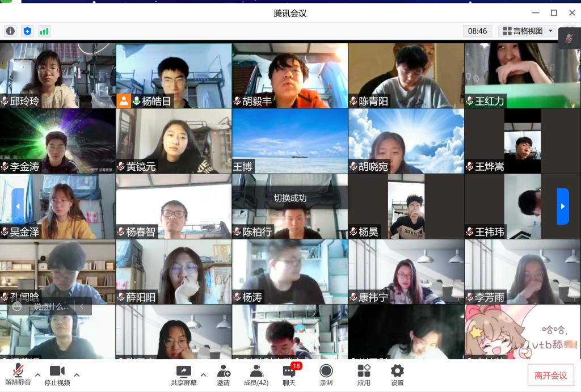
Task: Expand video options arrow beside 停止视频
Action: [x=77, y=375]
